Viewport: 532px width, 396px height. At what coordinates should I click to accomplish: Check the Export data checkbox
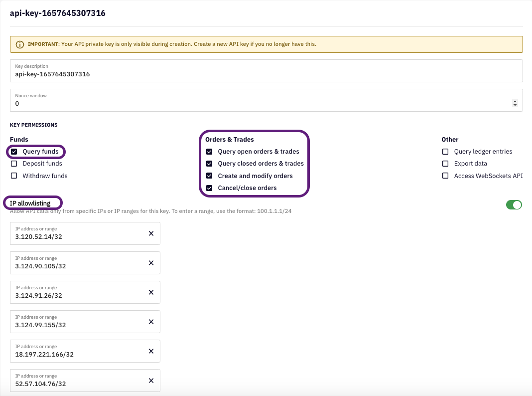445,164
